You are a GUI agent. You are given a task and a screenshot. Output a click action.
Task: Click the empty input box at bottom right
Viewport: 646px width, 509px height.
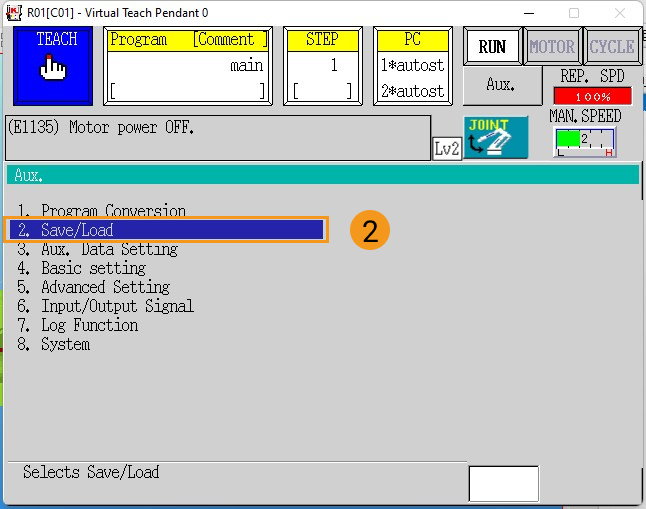[x=503, y=484]
